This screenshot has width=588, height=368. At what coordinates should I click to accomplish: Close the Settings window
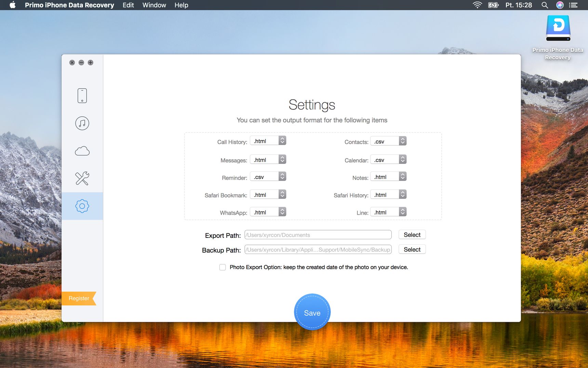(72, 63)
